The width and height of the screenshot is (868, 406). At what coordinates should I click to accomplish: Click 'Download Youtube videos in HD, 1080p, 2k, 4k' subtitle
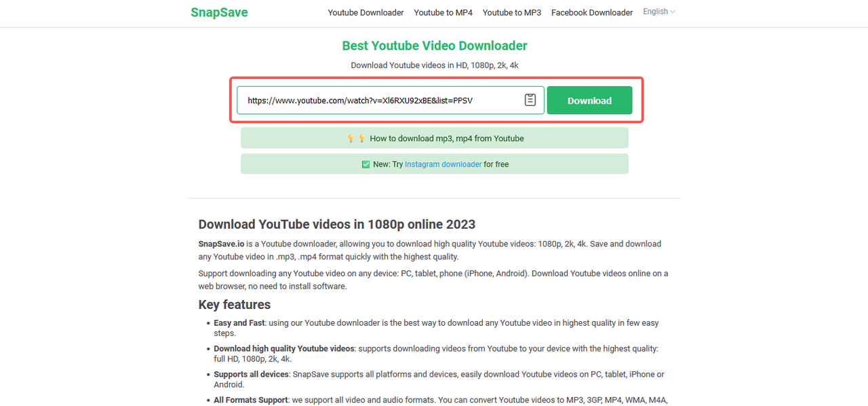[x=435, y=65]
